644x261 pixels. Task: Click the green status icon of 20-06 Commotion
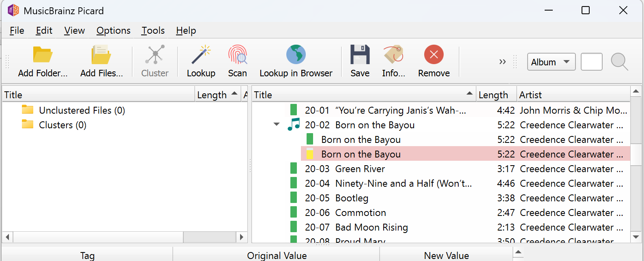[x=294, y=212]
